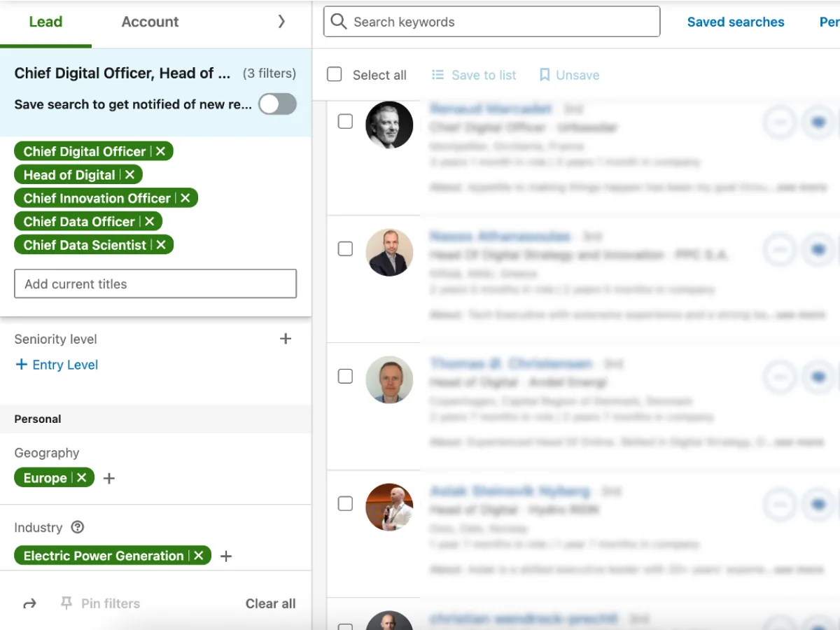This screenshot has height=630, width=840.
Task: Pin the current filters
Action: tap(100, 603)
